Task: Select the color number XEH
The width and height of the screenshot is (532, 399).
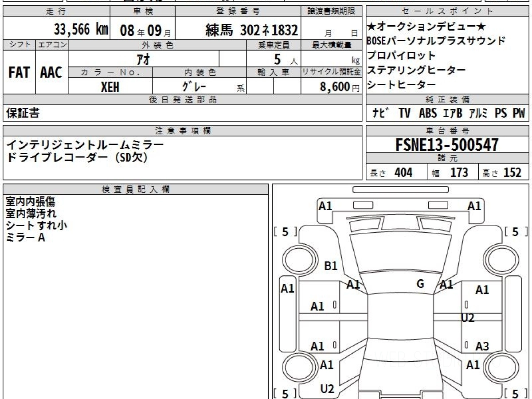Action: click(110, 87)
